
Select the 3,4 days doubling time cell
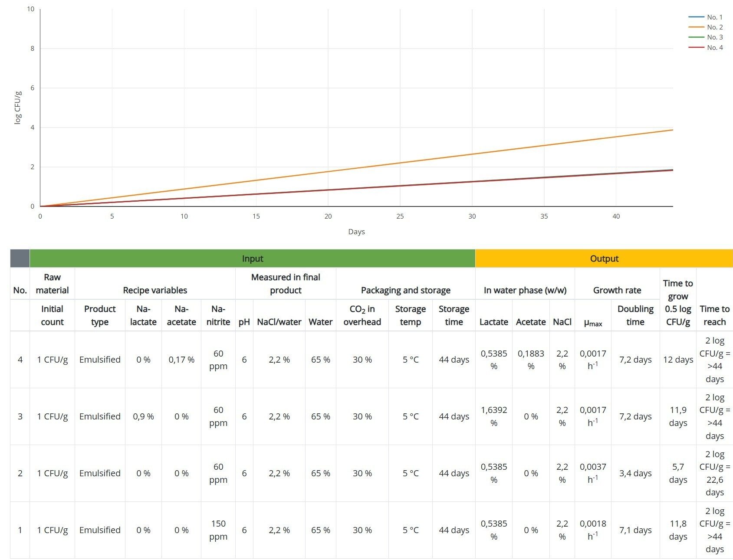point(635,473)
